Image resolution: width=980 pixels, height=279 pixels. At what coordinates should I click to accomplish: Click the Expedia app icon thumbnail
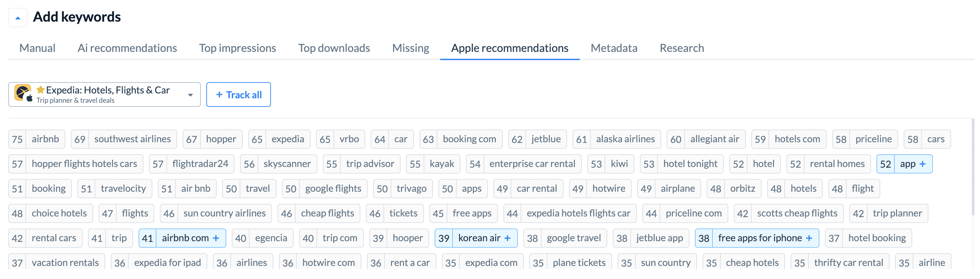coord(23,93)
